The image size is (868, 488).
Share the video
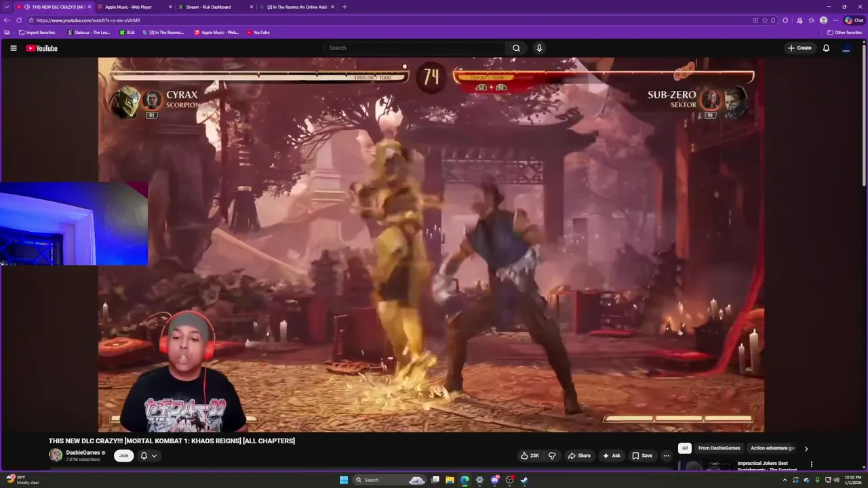579,455
